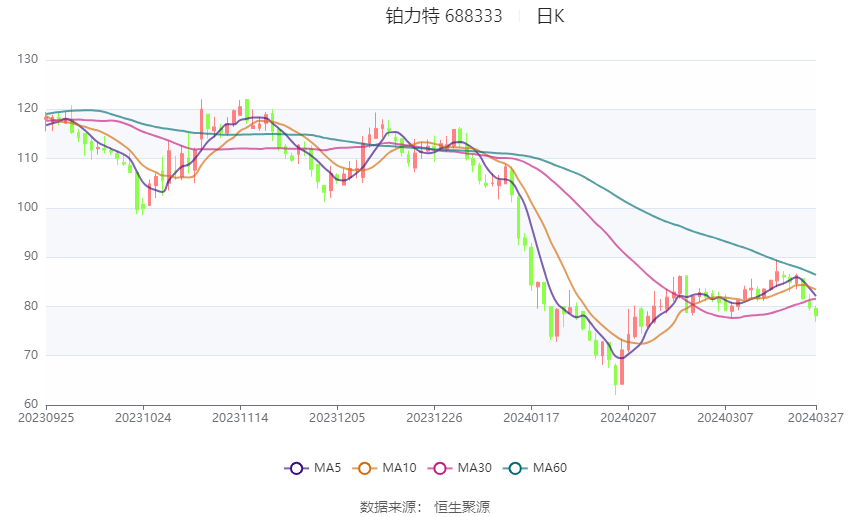The image size is (850, 517).
Task: Click the MA60 legend label text
Action: coord(550,468)
